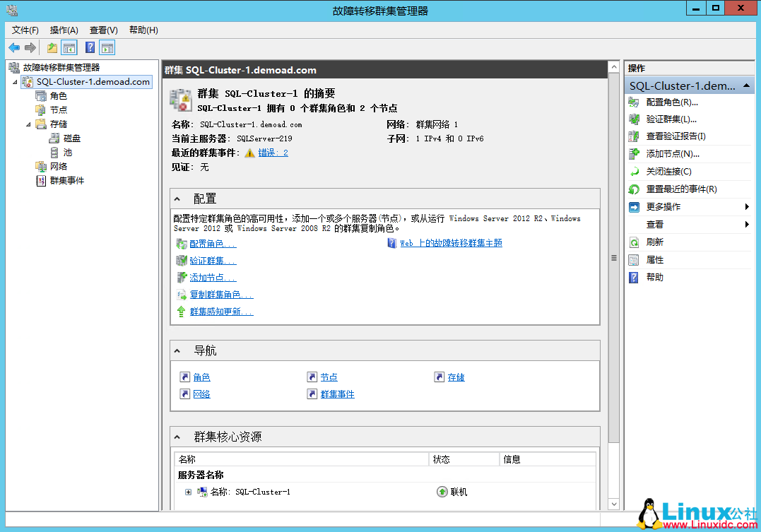Click the 添加节点 icon in Actions pane
761x532 pixels.
(632, 152)
